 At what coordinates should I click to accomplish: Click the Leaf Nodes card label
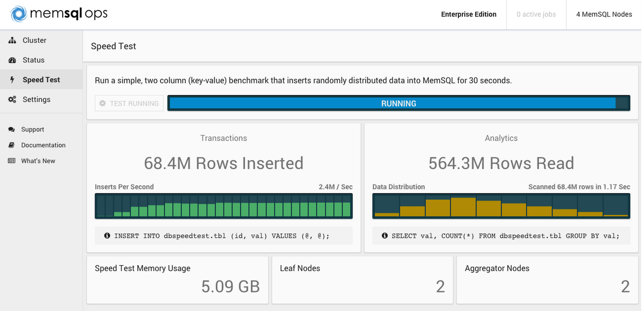(x=300, y=268)
